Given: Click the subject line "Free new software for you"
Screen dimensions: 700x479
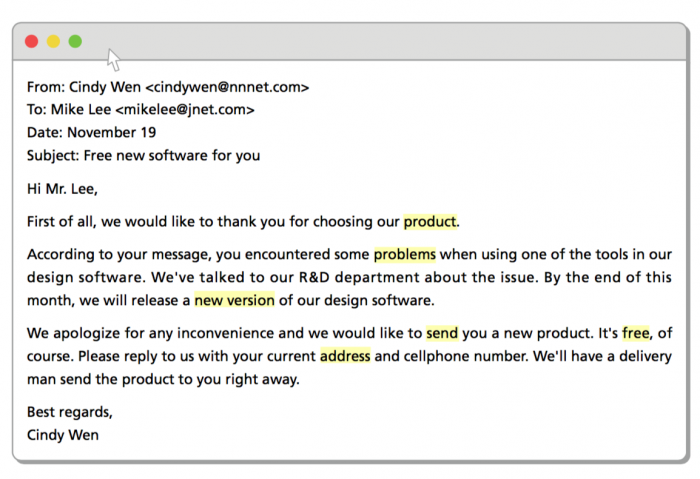Looking at the screenshot, I should (x=172, y=155).
